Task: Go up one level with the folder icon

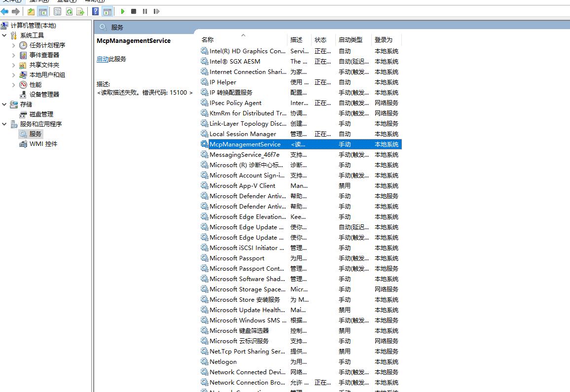Action: [x=31, y=12]
